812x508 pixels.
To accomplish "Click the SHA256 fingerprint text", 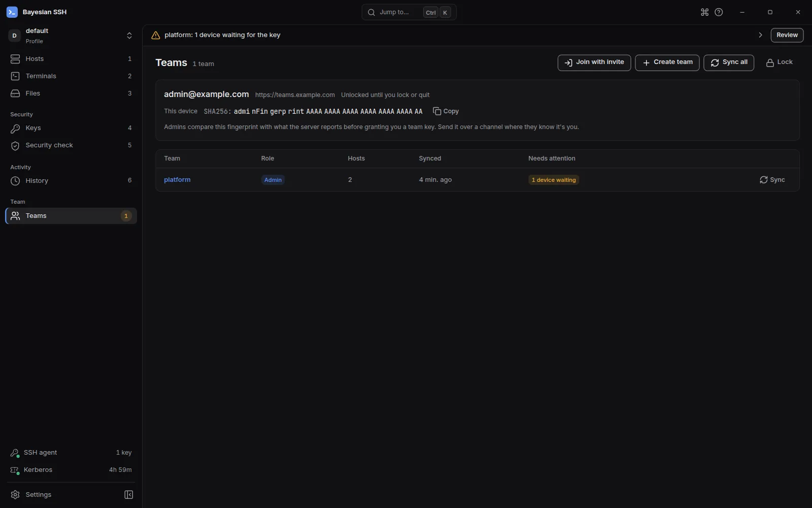I will click(x=313, y=111).
